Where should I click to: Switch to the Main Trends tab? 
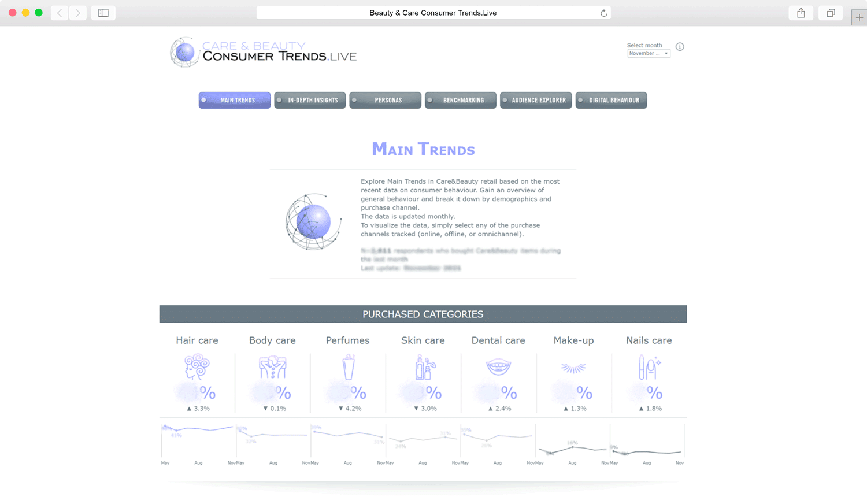pyautogui.click(x=235, y=100)
